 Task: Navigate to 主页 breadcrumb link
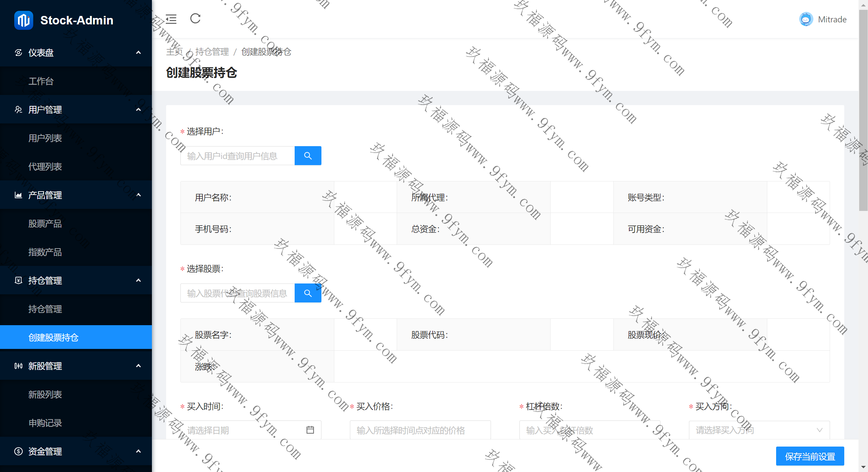click(x=174, y=52)
